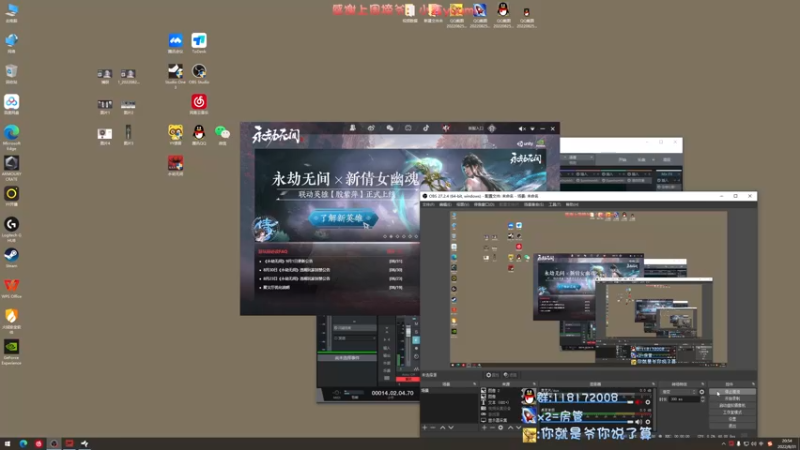Open Edit menu in OBS
This screenshot has height=450, width=800.
tap(445, 205)
